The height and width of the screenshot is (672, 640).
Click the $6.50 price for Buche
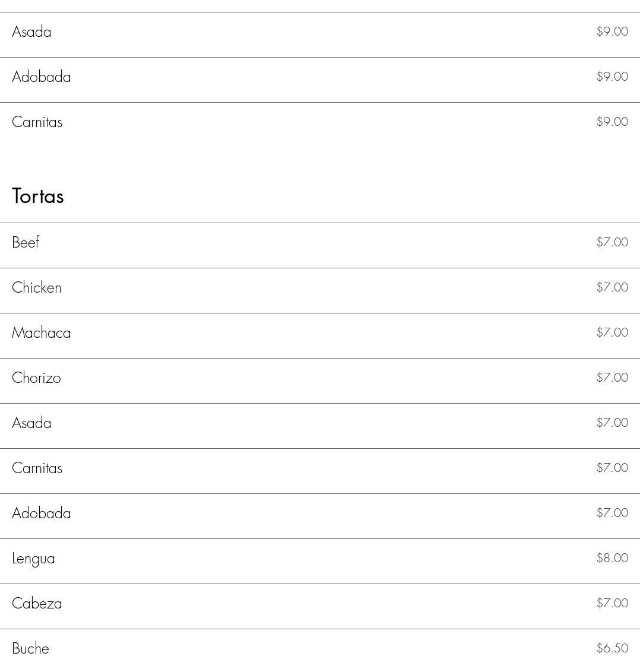pos(612,648)
